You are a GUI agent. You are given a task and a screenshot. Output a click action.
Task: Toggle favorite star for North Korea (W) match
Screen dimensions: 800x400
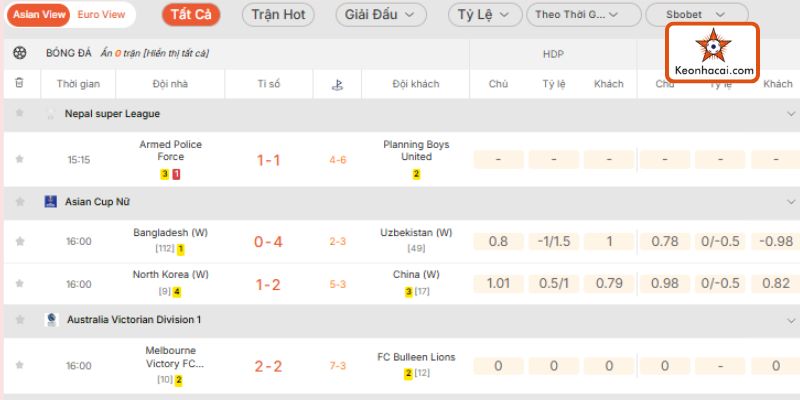(x=19, y=284)
